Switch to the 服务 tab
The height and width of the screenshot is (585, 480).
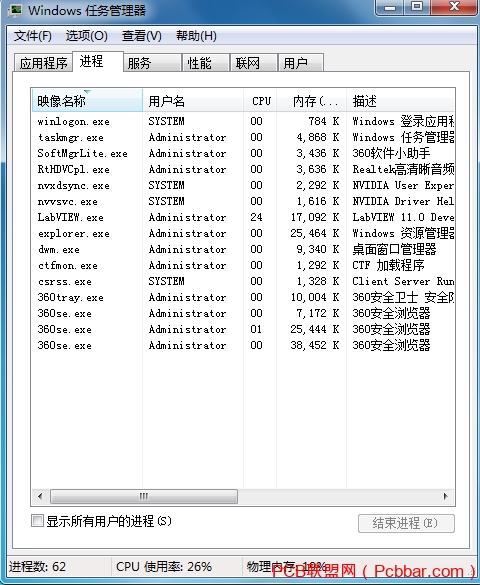[152, 63]
